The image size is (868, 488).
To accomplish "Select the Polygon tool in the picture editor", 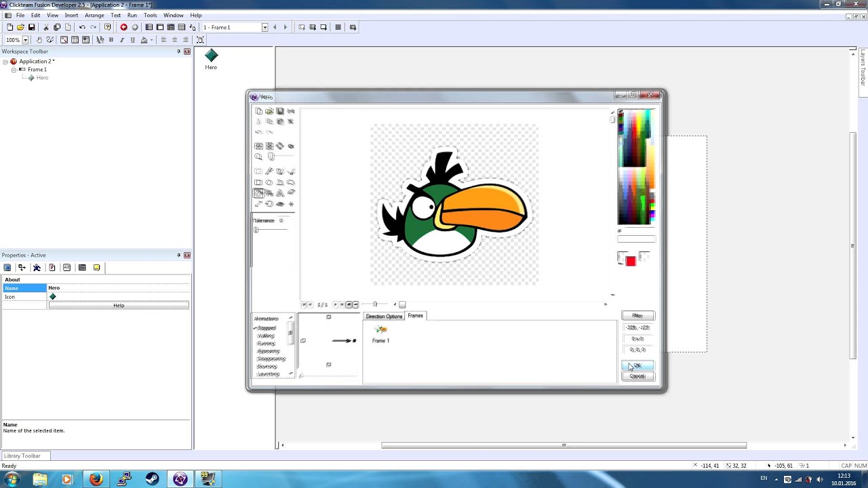I will coord(280,182).
